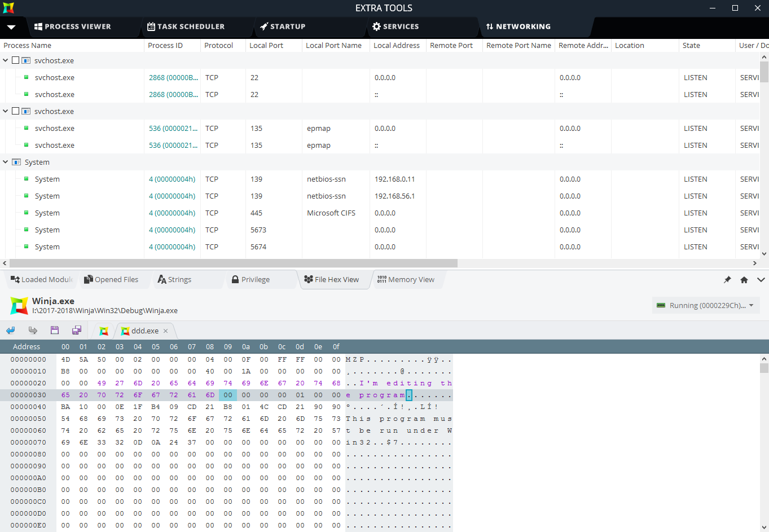
Task: Collapse the first svchost.exe group
Action: click(6, 60)
